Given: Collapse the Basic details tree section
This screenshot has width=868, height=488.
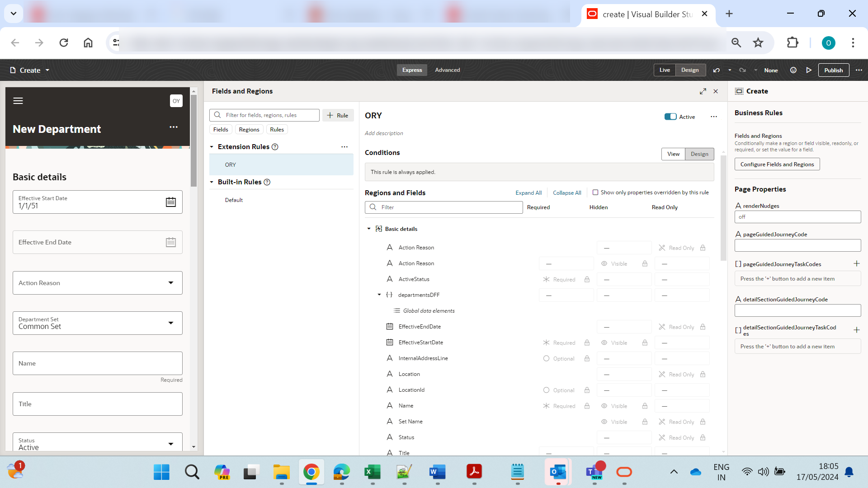Looking at the screenshot, I should click(x=368, y=229).
